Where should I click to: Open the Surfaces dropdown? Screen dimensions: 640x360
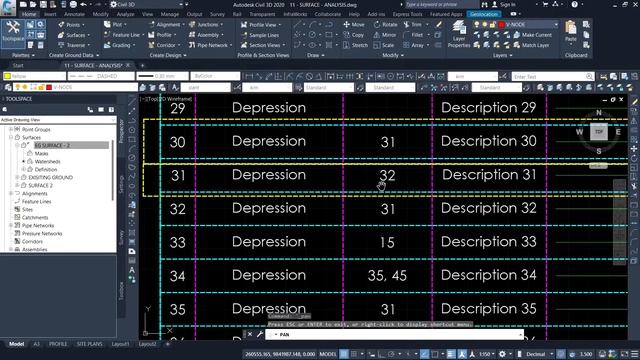pos(74,35)
